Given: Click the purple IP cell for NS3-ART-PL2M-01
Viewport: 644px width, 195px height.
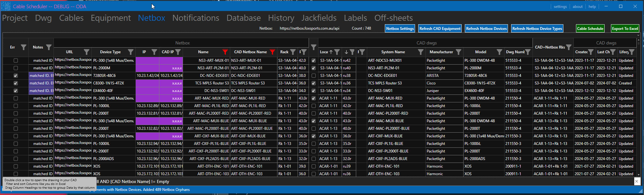Looking at the screenshot, I should 147,68.
